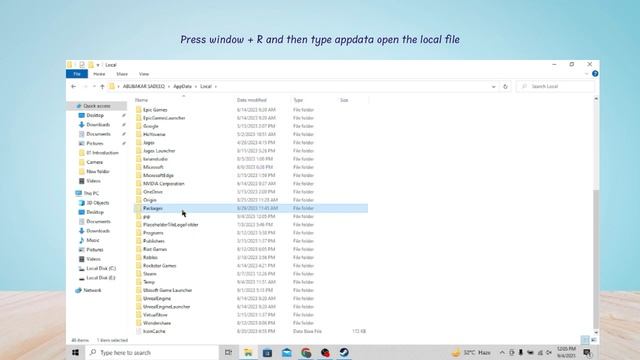Open File Explorer icon in taskbar

point(248,352)
